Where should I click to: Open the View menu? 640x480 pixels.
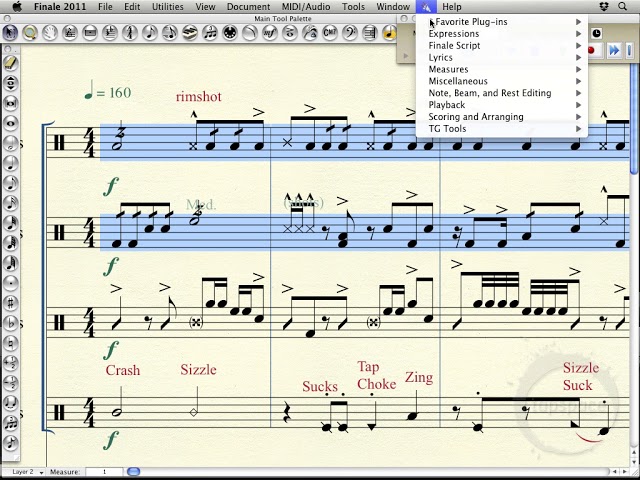(205, 7)
